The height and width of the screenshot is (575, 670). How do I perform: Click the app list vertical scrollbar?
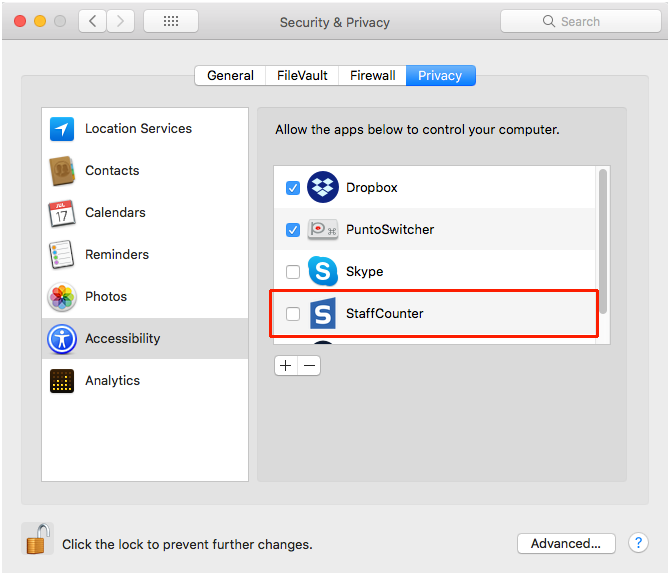[x=603, y=242]
